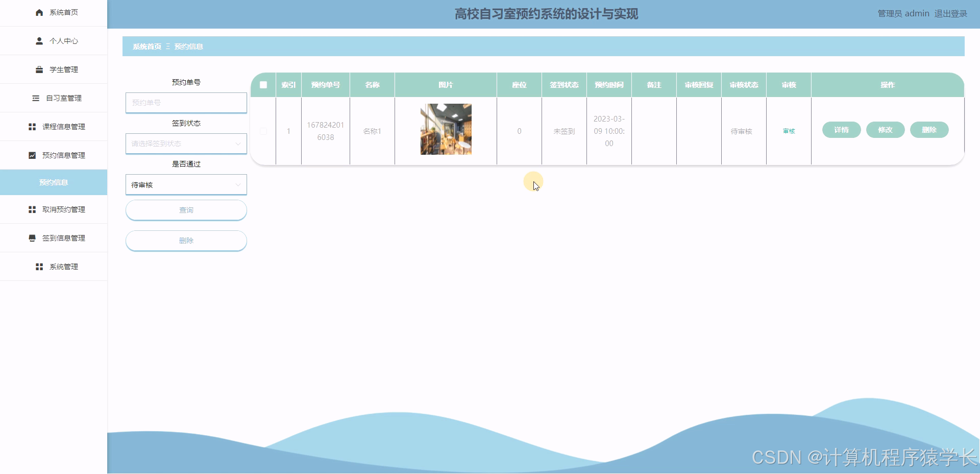Click the 审核状态 column header

pos(744,85)
